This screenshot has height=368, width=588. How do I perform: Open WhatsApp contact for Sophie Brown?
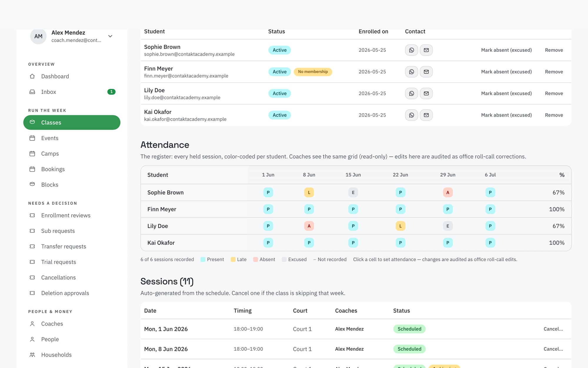click(411, 50)
